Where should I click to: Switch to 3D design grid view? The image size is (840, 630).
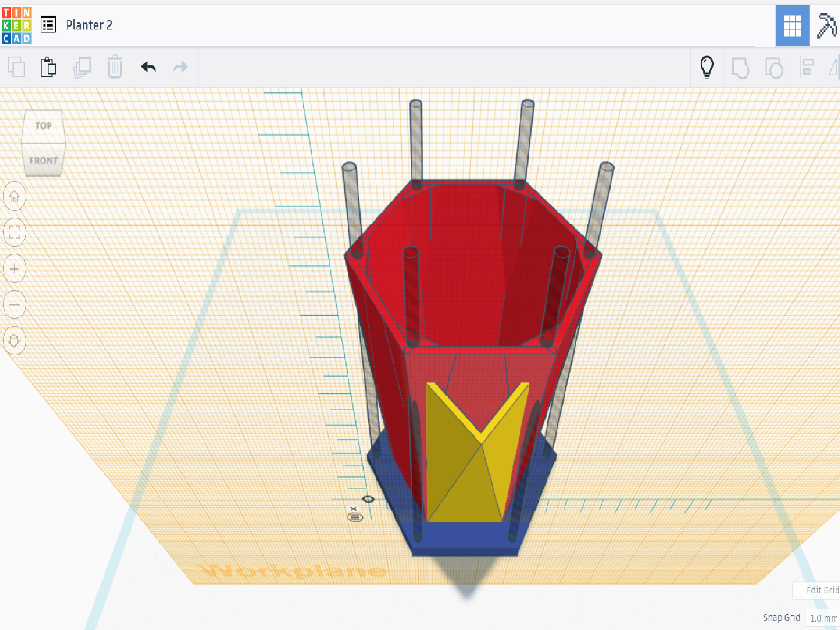tap(792, 25)
